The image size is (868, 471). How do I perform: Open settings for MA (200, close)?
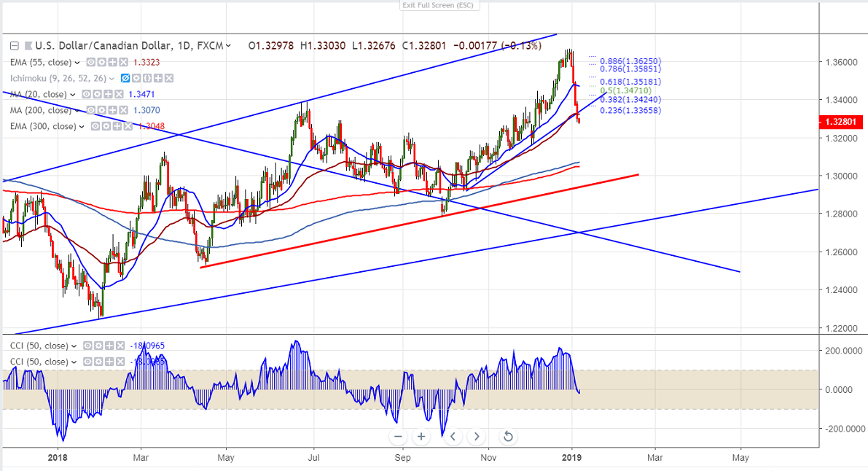pyautogui.click(x=101, y=110)
